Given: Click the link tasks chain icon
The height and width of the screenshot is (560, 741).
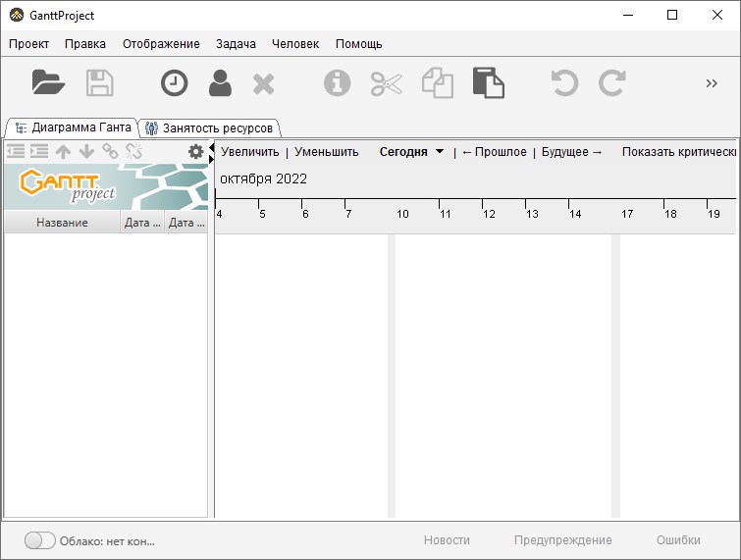Looking at the screenshot, I should tap(111, 151).
